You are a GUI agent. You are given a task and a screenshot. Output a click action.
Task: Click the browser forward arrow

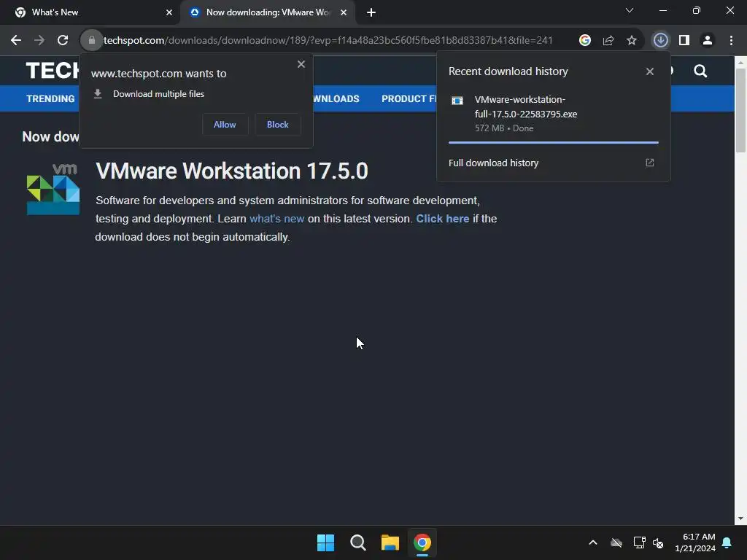click(x=39, y=41)
